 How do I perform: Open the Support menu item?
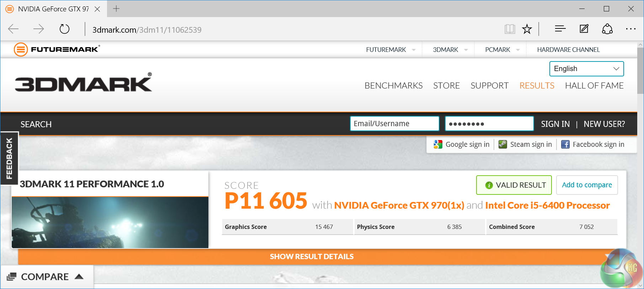490,86
